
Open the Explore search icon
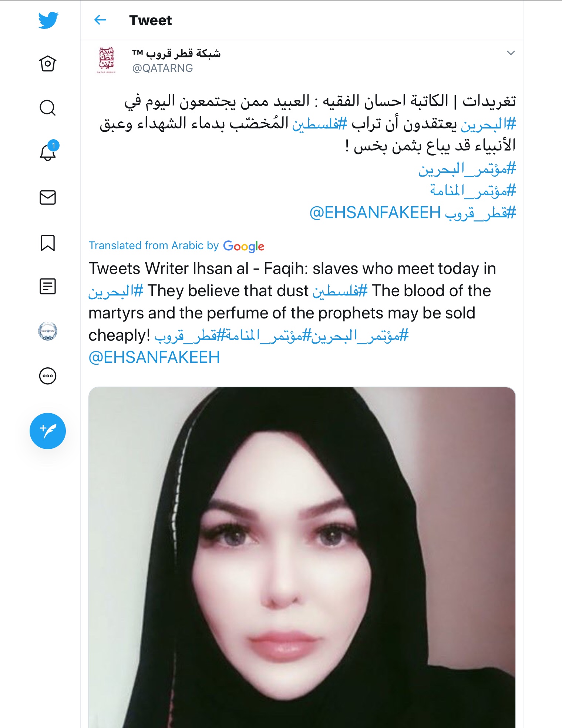(x=48, y=108)
